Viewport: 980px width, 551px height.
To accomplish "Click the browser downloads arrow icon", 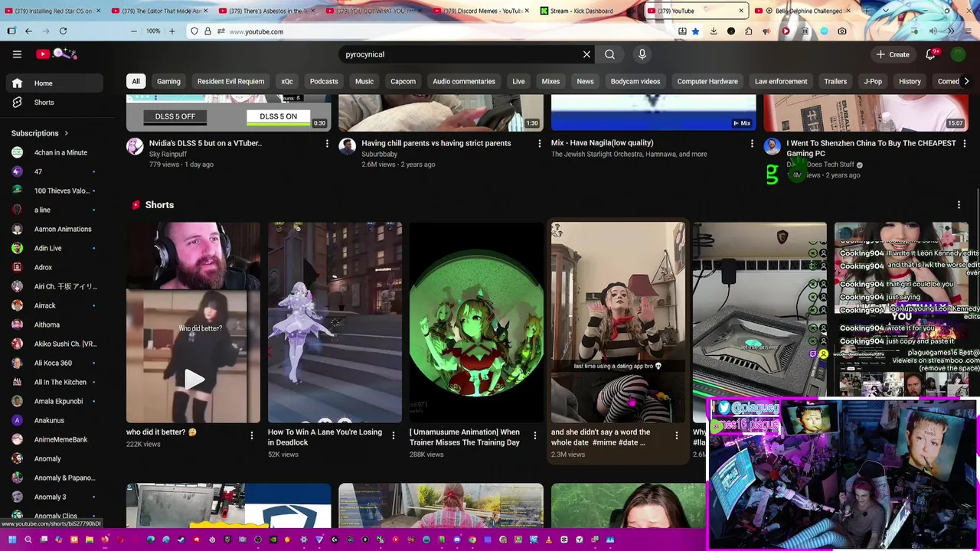I will coord(714,31).
